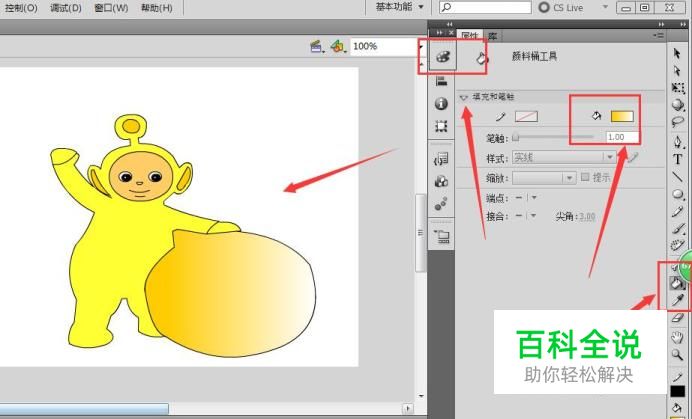Select the Zoom magnifier tool
The image size is (692, 419).
click(x=677, y=355)
